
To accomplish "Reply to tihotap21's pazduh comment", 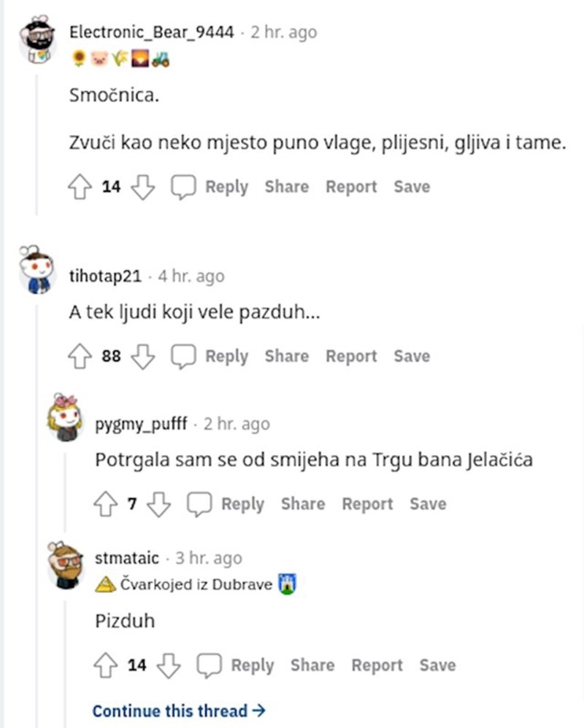I will 210,357.
